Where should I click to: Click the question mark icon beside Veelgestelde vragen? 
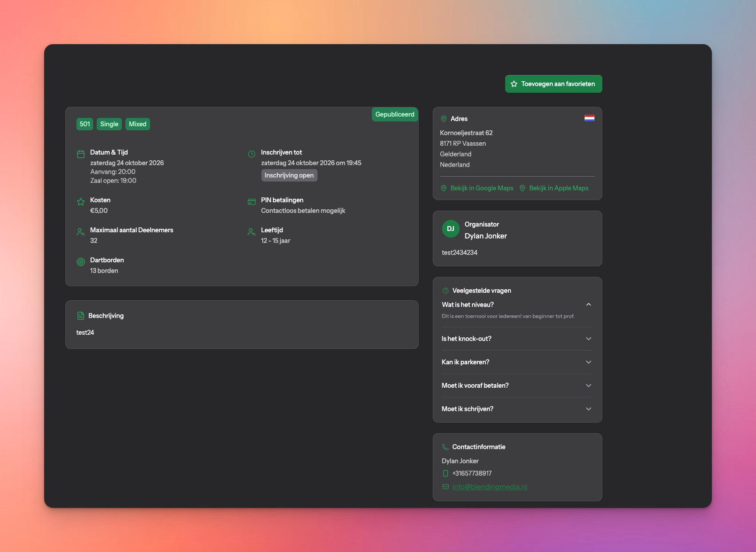(446, 291)
